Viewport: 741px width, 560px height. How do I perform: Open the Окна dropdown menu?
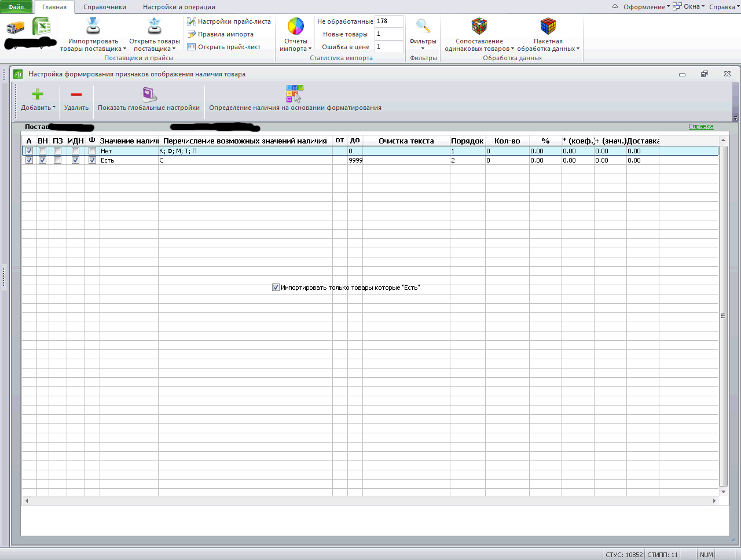[688, 7]
